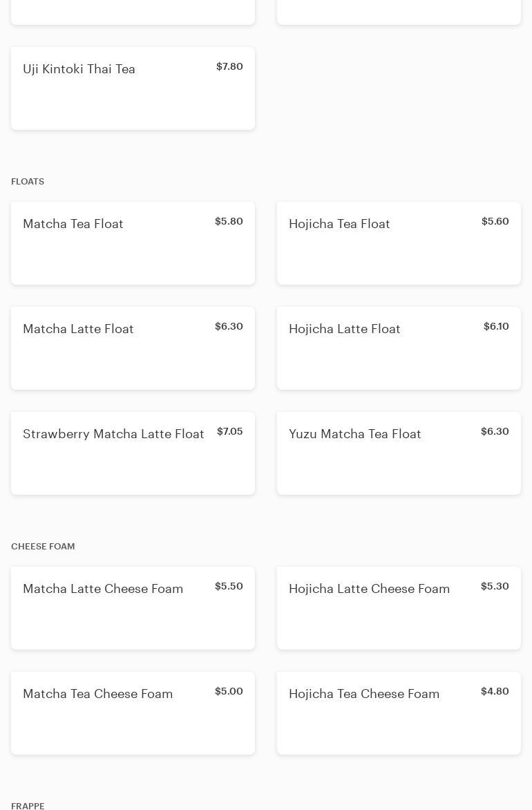Choose the Matcha Tea Cheese Foam card
The width and height of the screenshot is (532, 810).
pyautogui.click(x=133, y=713)
